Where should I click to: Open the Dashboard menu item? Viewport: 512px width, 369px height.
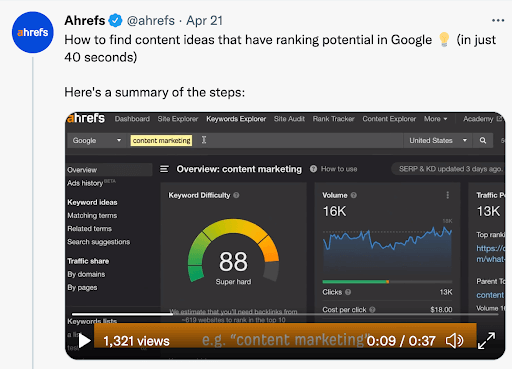click(132, 119)
